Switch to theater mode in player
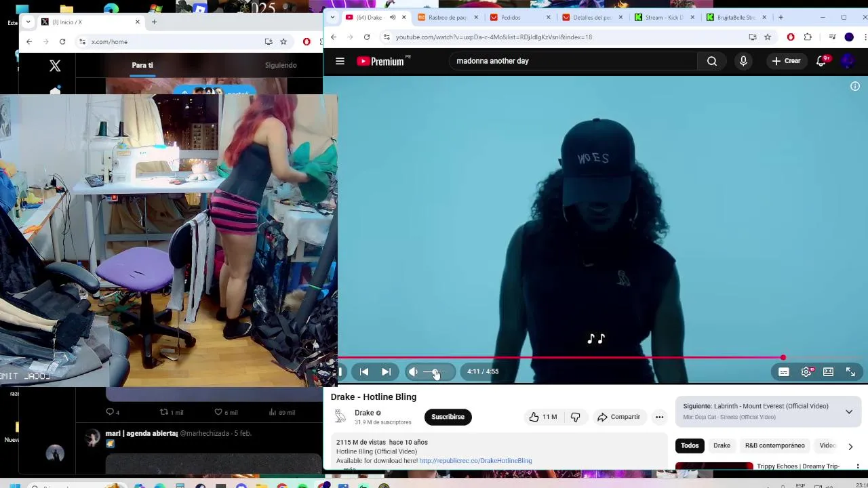The height and width of the screenshot is (488, 868). (828, 371)
